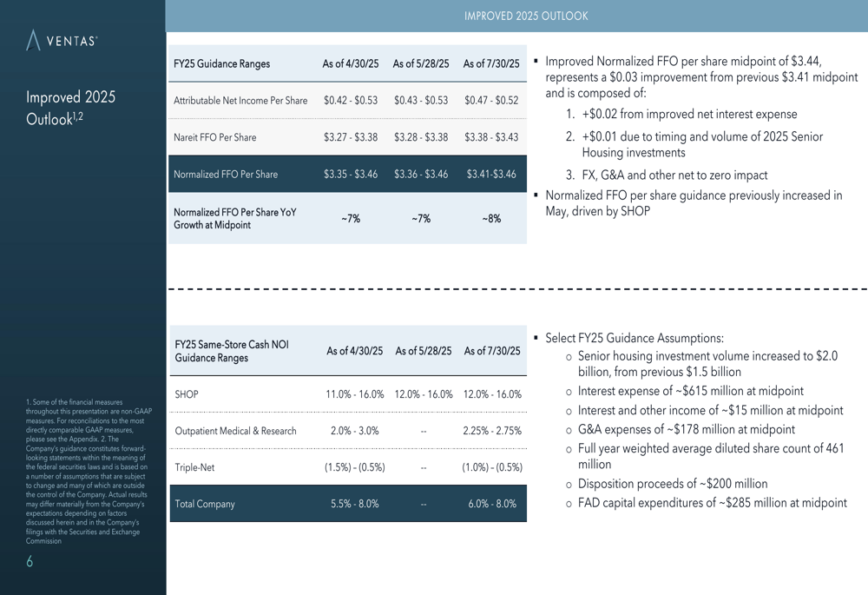Select the '6.0% - 8.0%' Total Company cell

click(492, 504)
